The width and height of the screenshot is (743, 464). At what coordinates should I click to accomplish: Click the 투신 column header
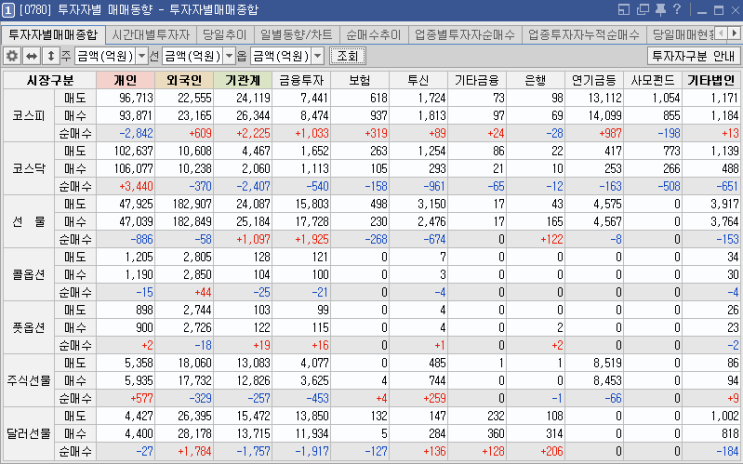418,80
